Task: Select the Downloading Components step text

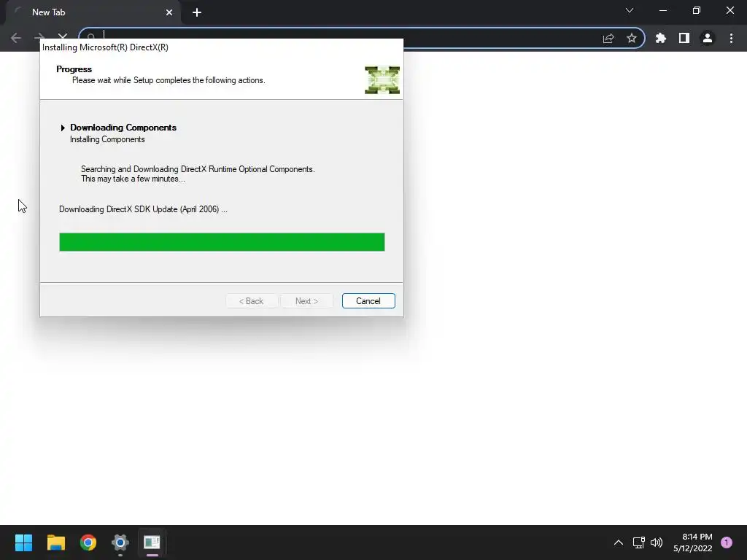Action: (x=123, y=128)
